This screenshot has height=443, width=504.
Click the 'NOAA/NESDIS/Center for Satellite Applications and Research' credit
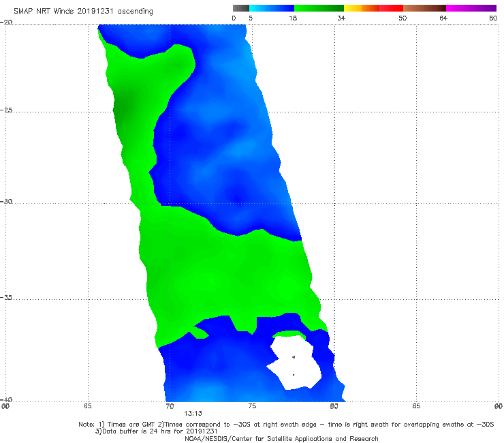click(x=281, y=439)
